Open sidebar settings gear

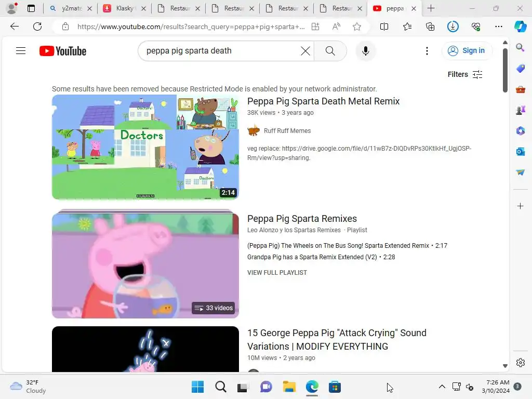click(x=520, y=363)
